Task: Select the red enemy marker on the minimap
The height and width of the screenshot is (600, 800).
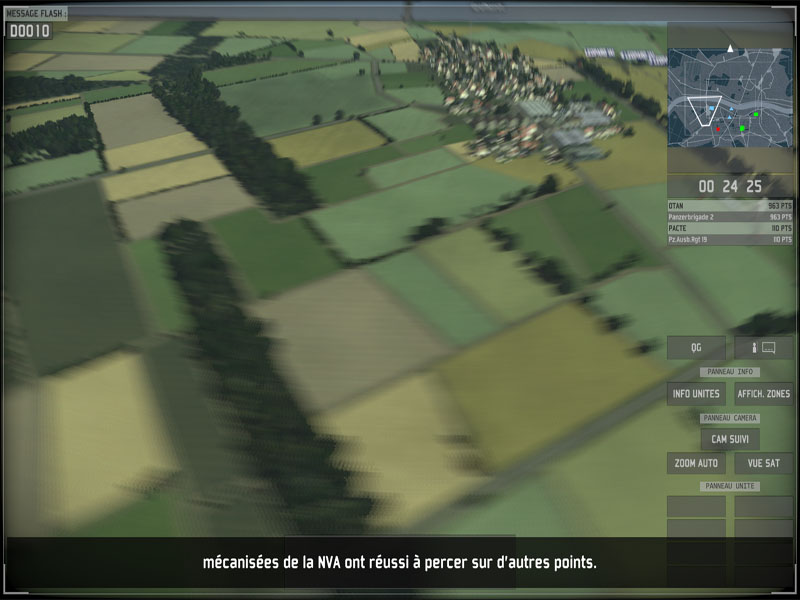Action: pyautogui.click(x=718, y=130)
